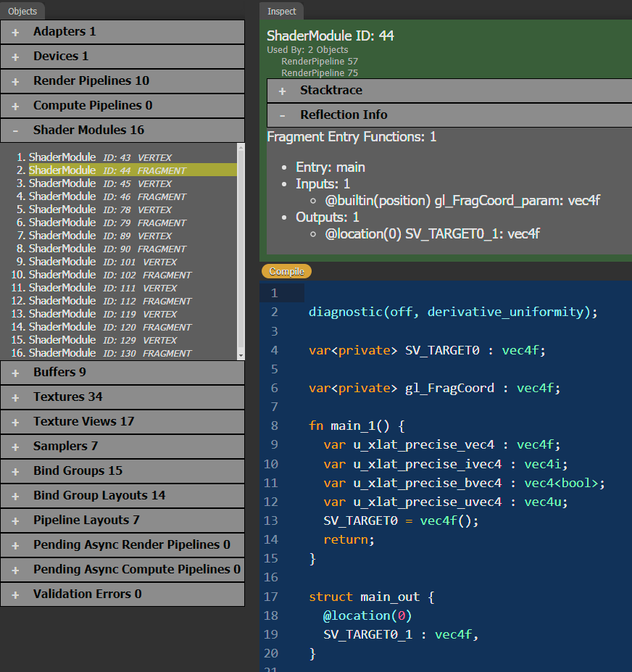The height and width of the screenshot is (672, 632).
Task: Click the shader list scrollbar up arrow
Action: coord(241,147)
